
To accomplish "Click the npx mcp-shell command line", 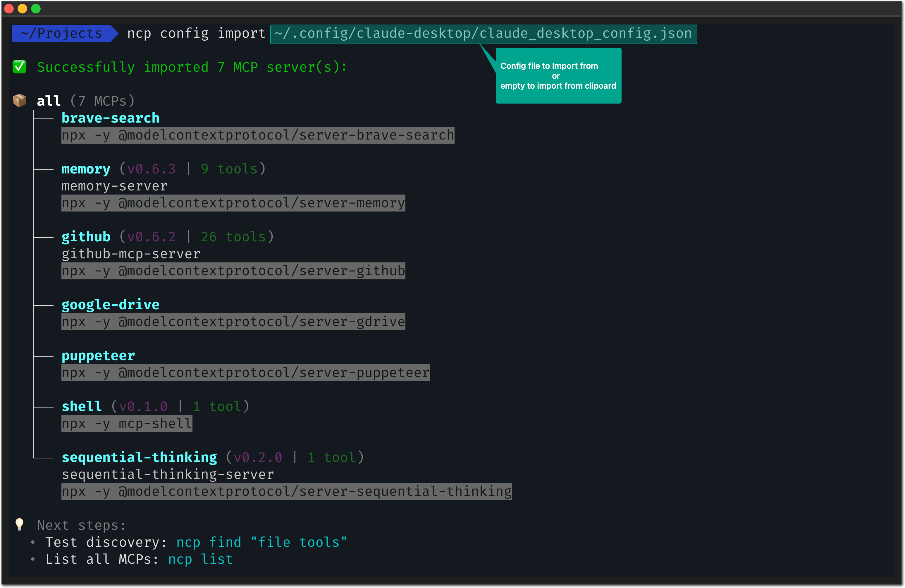I will coord(127,423).
